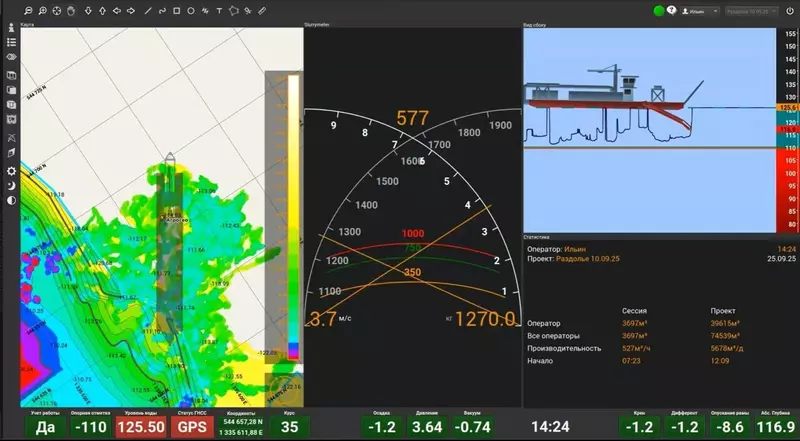The image size is (800, 441).
Task: Click the red GPS status indicator
Action: pyautogui.click(x=191, y=426)
